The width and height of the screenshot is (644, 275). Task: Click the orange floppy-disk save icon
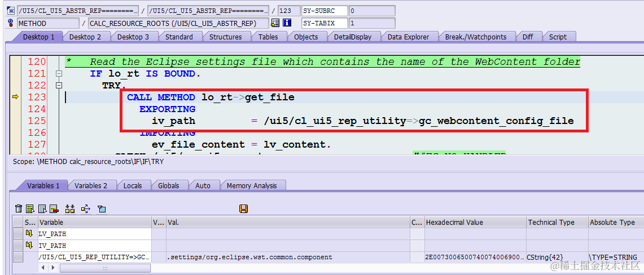pyautogui.click(x=243, y=209)
